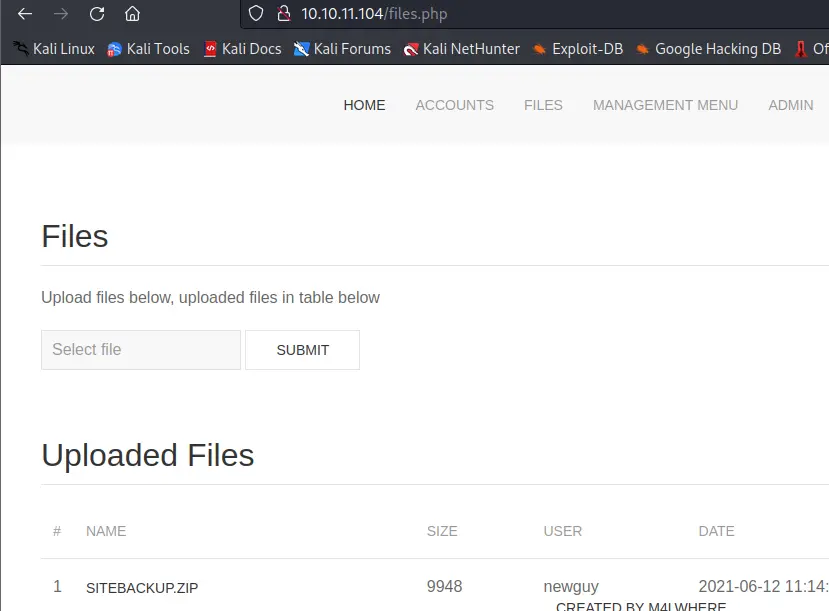Click the SUBMIT upload button
The image size is (829, 611).
click(302, 350)
